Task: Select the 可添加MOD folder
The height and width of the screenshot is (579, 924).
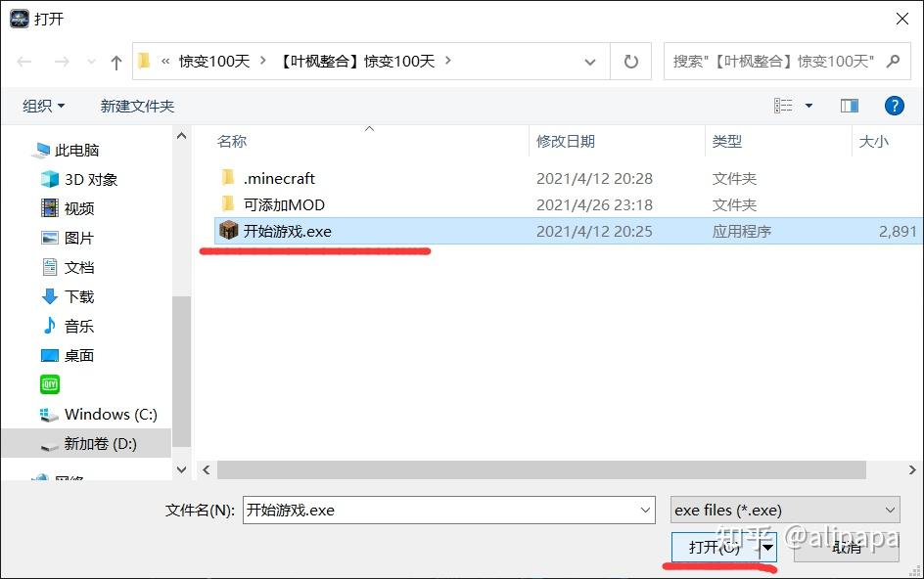Action: tap(284, 204)
